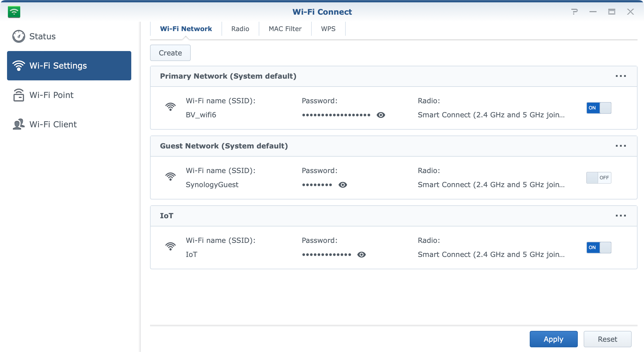The image size is (644, 352).
Task: Reveal the IoT network password with the eye icon
Action: click(x=362, y=255)
